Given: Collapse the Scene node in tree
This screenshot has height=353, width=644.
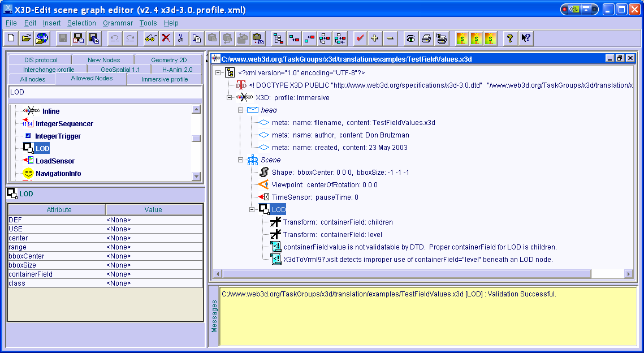Looking at the screenshot, I should point(240,160).
